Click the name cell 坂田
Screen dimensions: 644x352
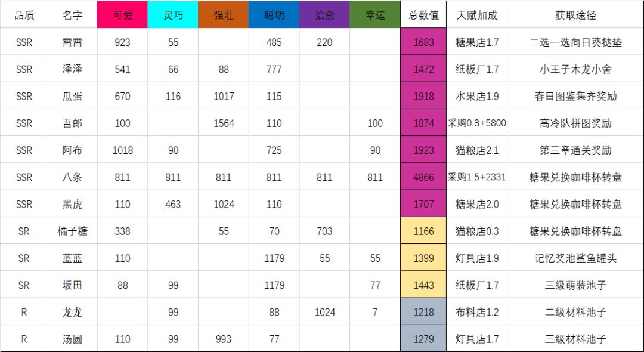[72, 285]
